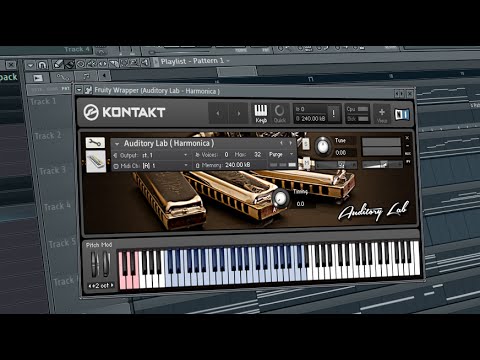Screen dimensions: 480x360
Task: Click the Native Instruments NI logo
Action: click(402, 115)
